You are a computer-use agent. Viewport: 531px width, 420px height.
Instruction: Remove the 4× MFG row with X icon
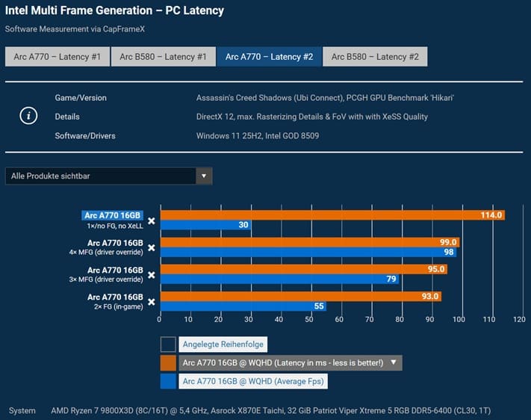tap(152, 247)
